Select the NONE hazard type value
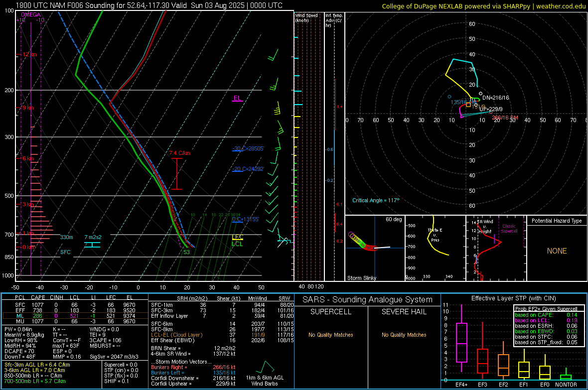Image resolution: width=588 pixels, height=390 pixels. pos(557,251)
